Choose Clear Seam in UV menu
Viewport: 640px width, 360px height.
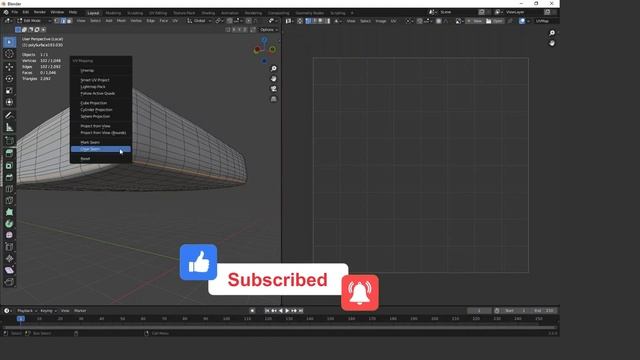click(101, 149)
